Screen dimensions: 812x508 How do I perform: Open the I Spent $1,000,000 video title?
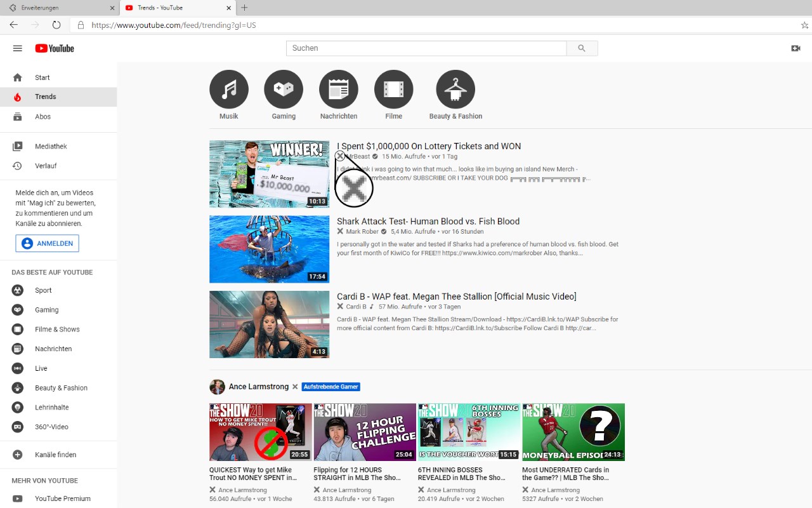pyautogui.click(x=429, y=146)
